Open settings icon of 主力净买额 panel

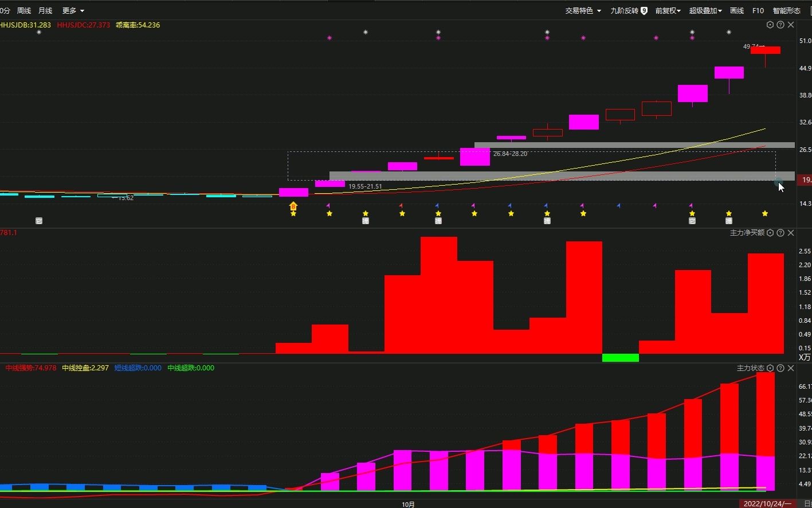click(770, 233)
